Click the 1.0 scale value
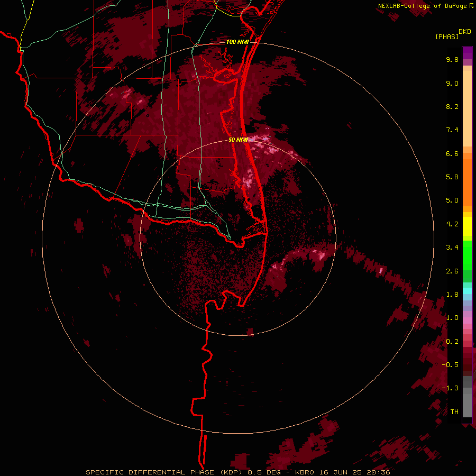This screenshot has height=476, width=476. pos(452,318)
